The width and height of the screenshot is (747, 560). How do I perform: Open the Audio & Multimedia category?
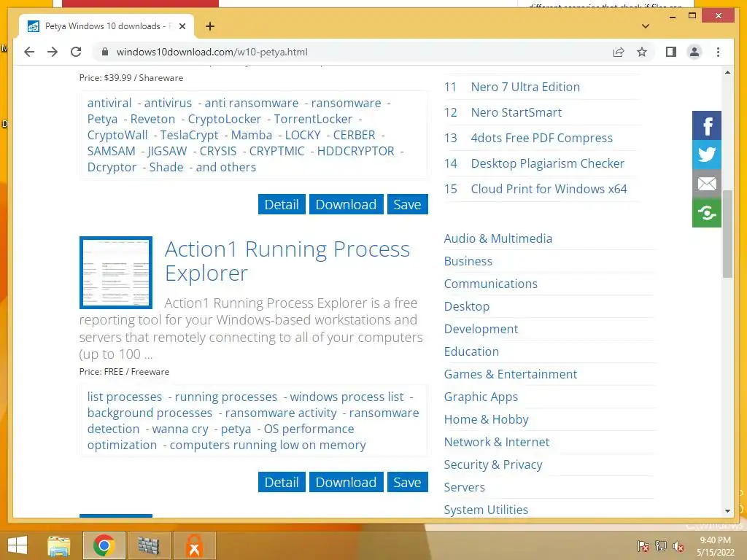pyautogui.click(x=498, y=238)
